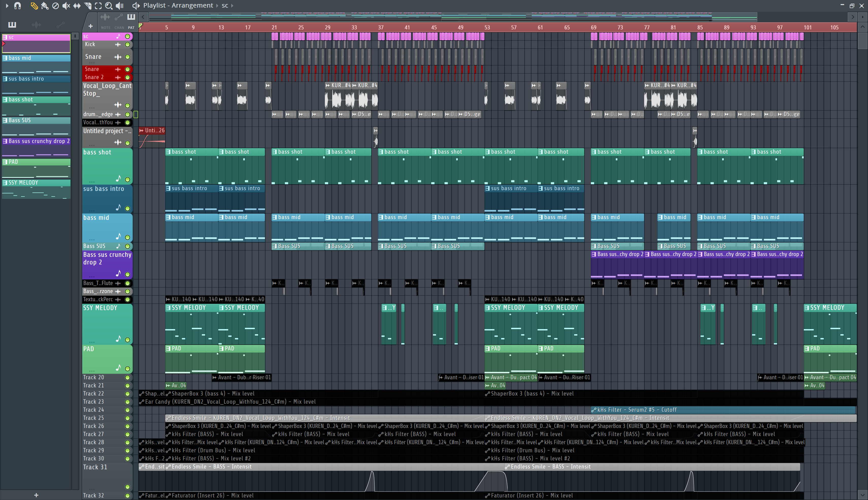Select the Mute tool
The height and width of the screenshot is (500, 868).
point(66,6)
